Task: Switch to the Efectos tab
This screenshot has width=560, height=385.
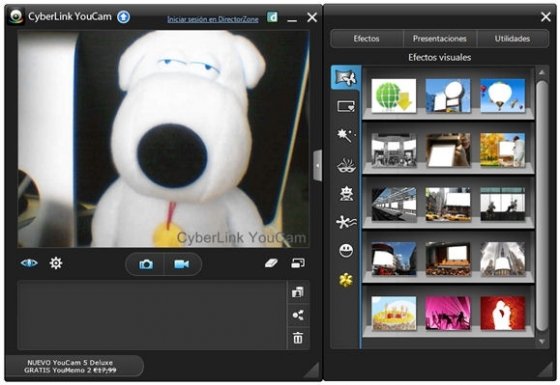Action: (x=366, y=39)
